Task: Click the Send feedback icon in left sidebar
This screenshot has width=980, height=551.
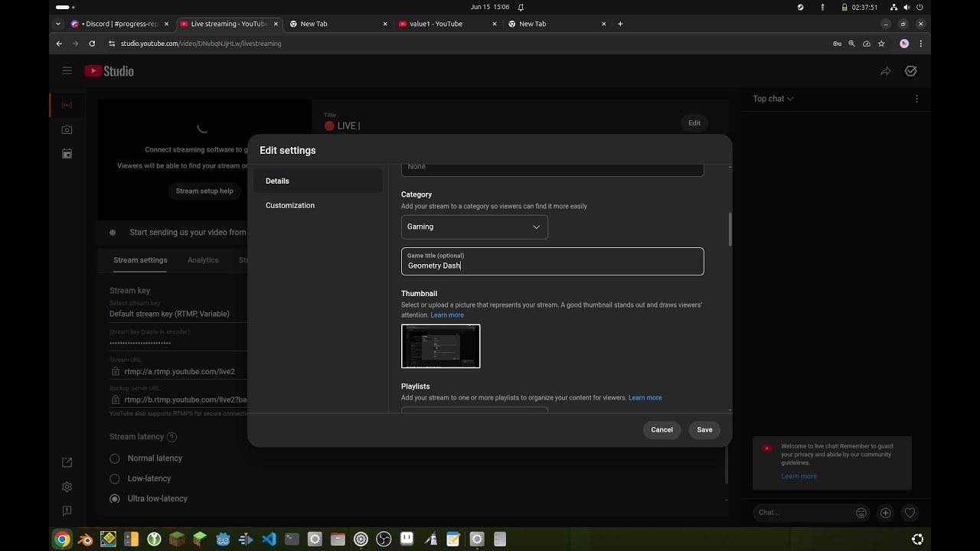Action: click(x=67, y=510)
